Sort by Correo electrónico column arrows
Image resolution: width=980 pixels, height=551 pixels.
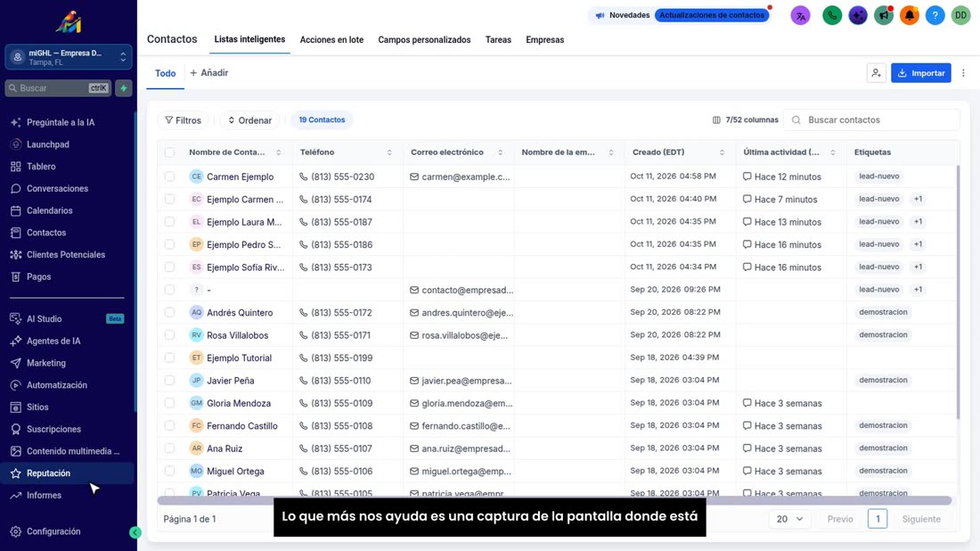tap(500, 152)
